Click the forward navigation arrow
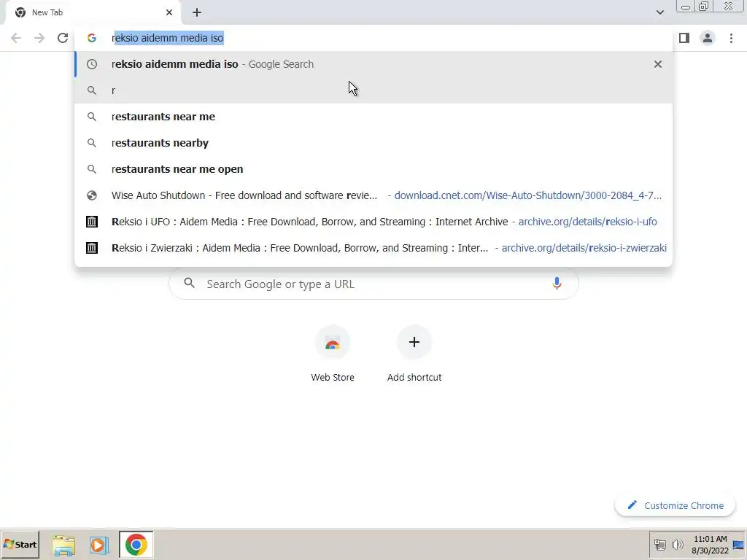The height and width of the screenshot is (560, 747). click(39, 38)
